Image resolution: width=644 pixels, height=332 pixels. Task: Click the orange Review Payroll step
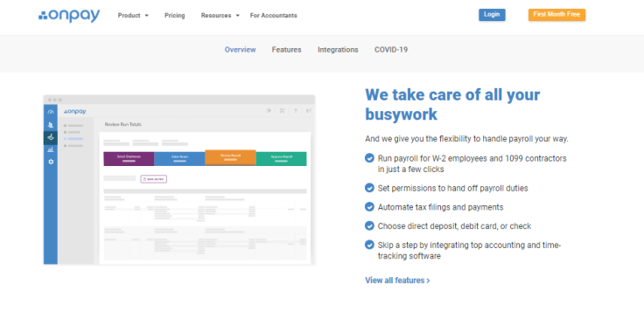point(230,157)
